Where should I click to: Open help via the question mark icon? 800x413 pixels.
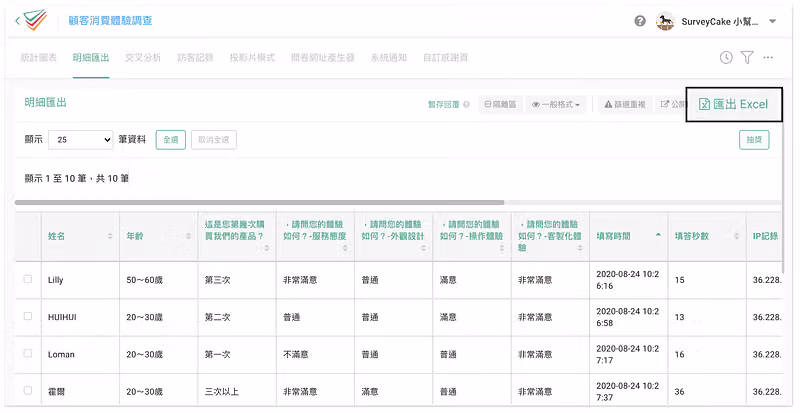click(x=640, y=21)
